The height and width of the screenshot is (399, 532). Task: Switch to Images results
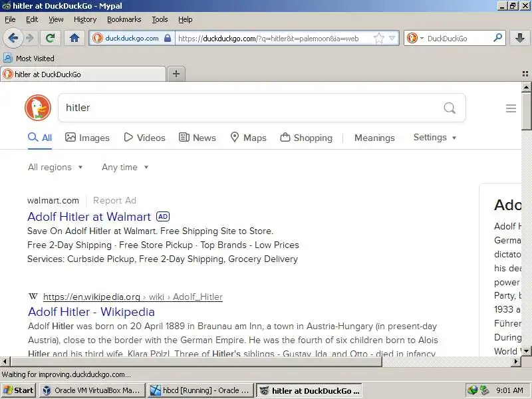[x=87, y=138]
